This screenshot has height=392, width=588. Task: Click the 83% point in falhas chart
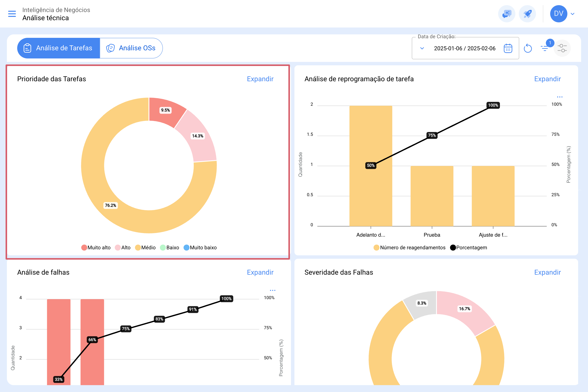point(159,319)
